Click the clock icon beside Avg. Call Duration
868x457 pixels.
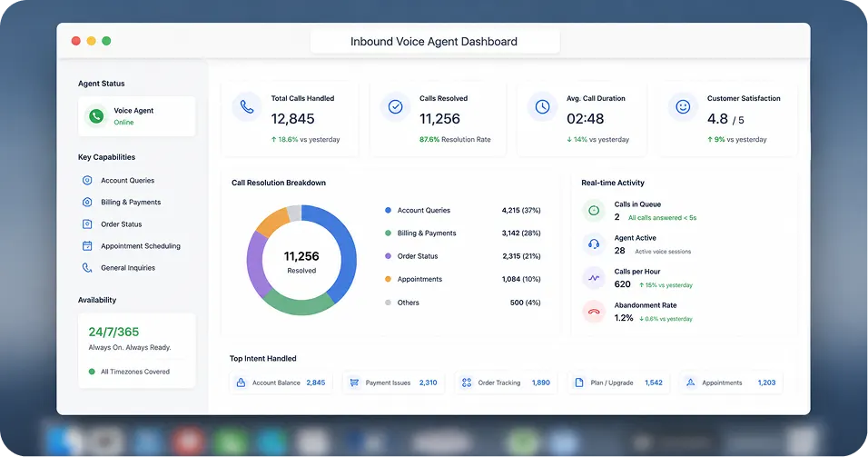tap(543, 106)
